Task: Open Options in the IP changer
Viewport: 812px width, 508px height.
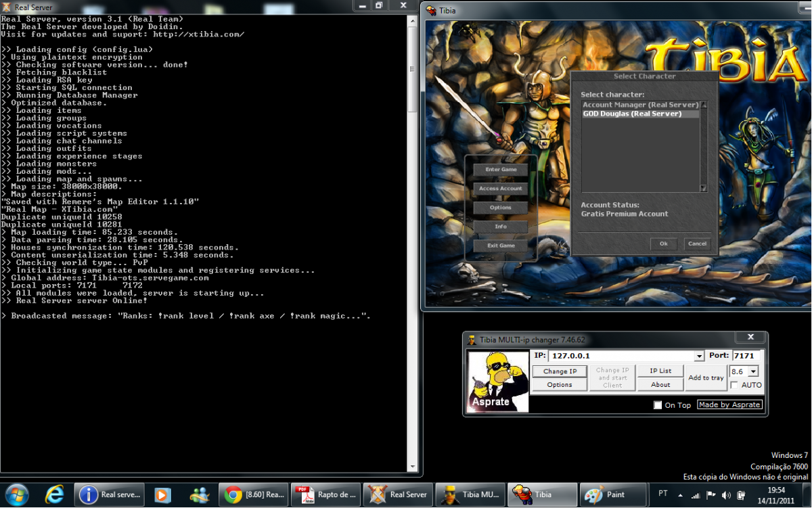Action: (x=560, y=385)
